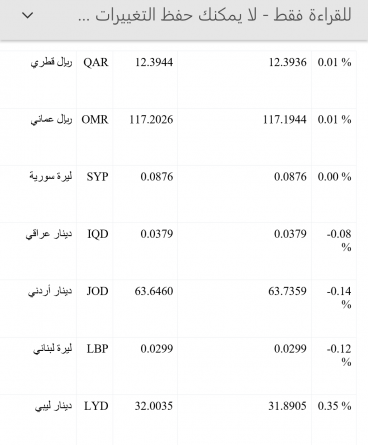Select cell with value 12.3944
Image resolution: width=368 pixels, height=445 pixels.
pos(145,79)
